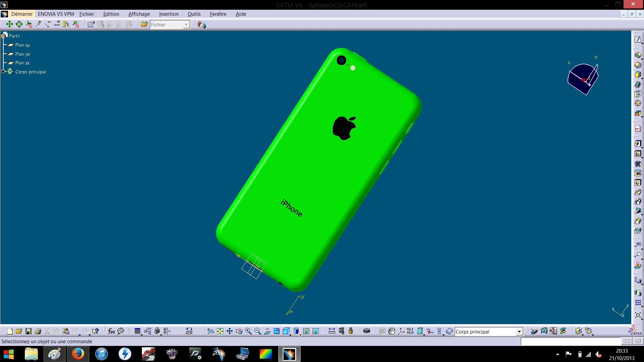Open the Insertion menu
Image resolution: width=644 pixels, height=362 pixels.
coord(168,14)
